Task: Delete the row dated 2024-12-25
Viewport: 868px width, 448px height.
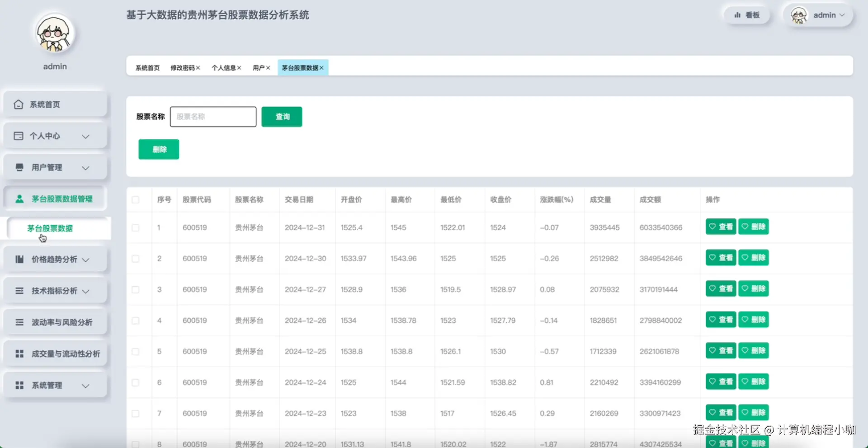Action: pos(754,350)
